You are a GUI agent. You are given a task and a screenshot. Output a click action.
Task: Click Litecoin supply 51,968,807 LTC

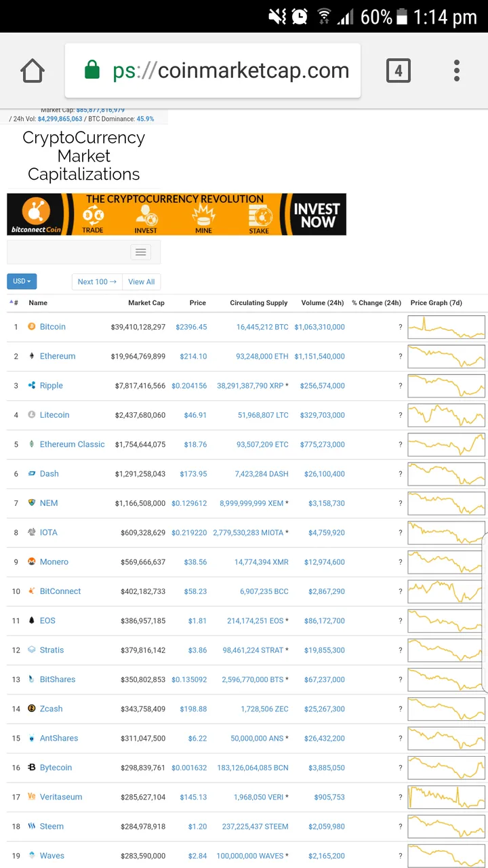tap(263, 415)
